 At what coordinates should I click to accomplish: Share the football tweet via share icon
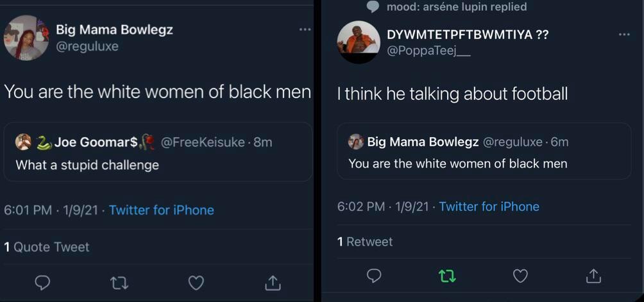coord(593,276)
